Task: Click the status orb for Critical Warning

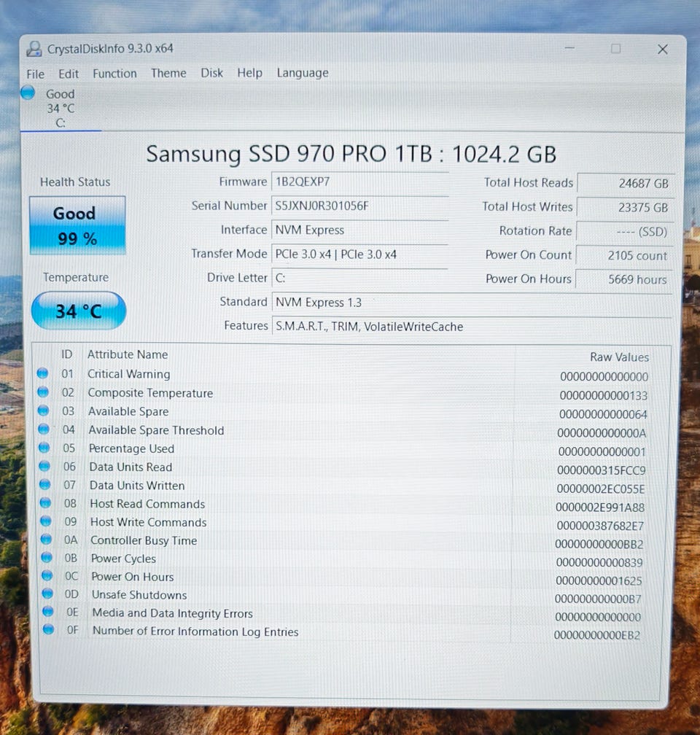Action: [43, 373]
